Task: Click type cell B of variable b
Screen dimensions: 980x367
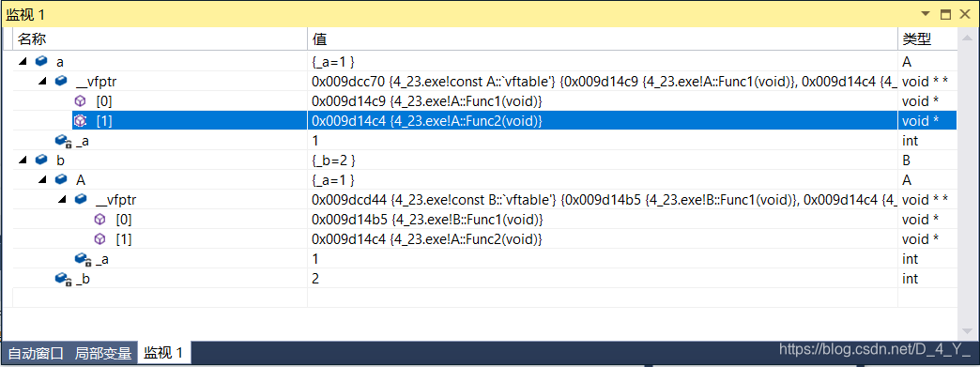Action: point(906,161)
